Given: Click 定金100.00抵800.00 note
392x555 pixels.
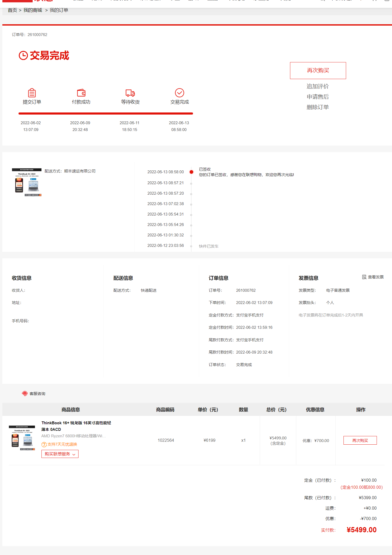Looking at the screenshot, I should click(x=361, y=487).
